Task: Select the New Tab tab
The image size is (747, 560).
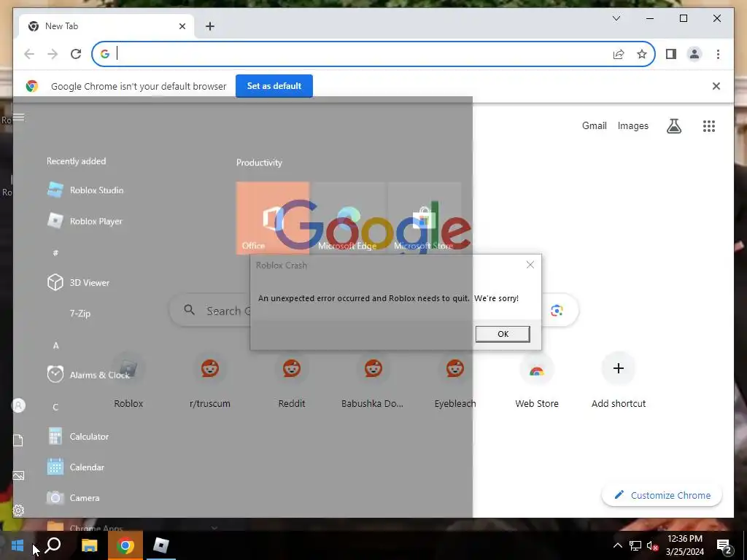Action: pos(107,26)
